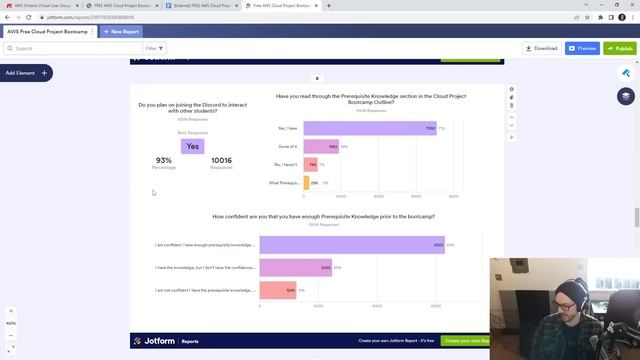Select the 'How confident are you' question title
640x360 pixels.
tap(323, 216)
